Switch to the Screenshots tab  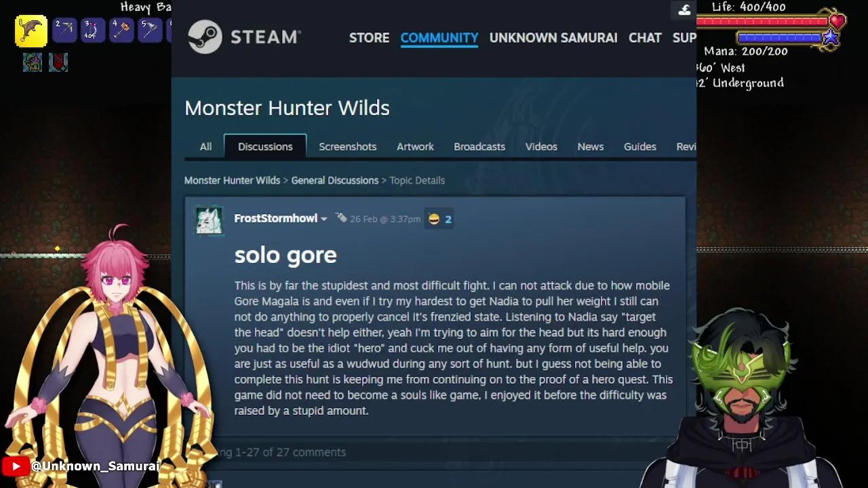(348, 146)
